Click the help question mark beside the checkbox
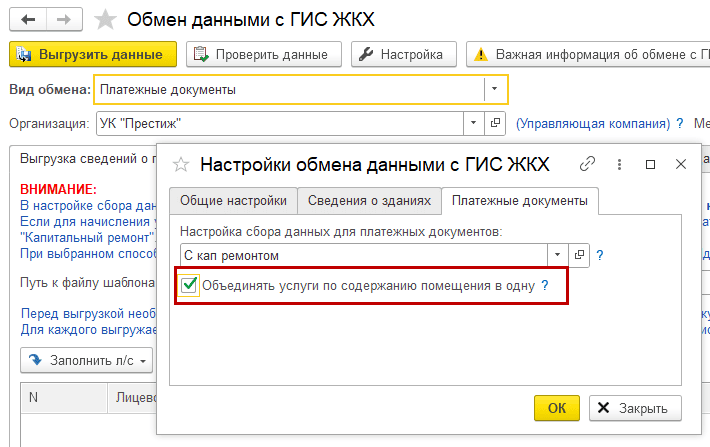The height and width of the screenshot is (447, 710). (x=545, y=286)
